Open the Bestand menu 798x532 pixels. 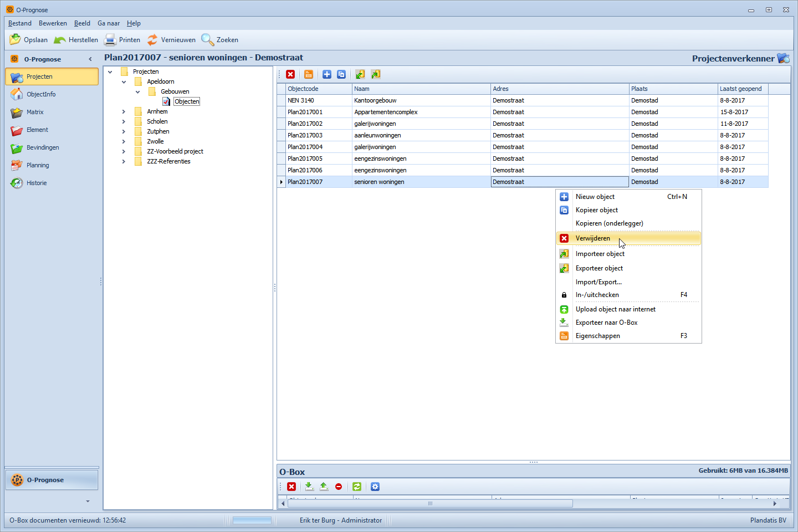tap(20, 23)
